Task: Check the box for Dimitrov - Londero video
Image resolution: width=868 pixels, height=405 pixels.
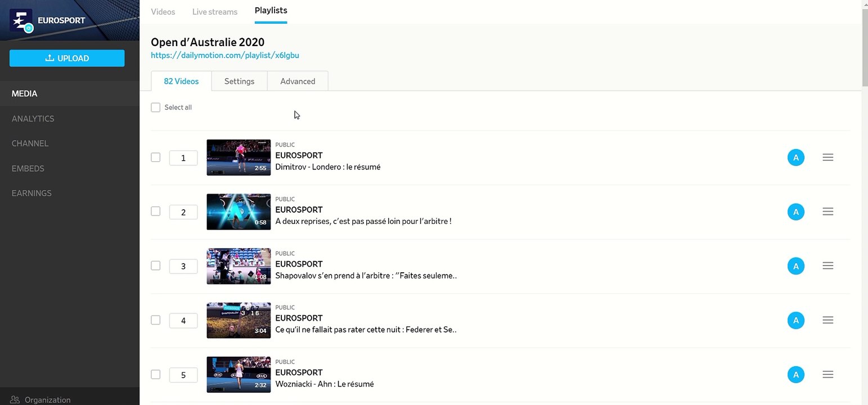Action: click(156, 157)
